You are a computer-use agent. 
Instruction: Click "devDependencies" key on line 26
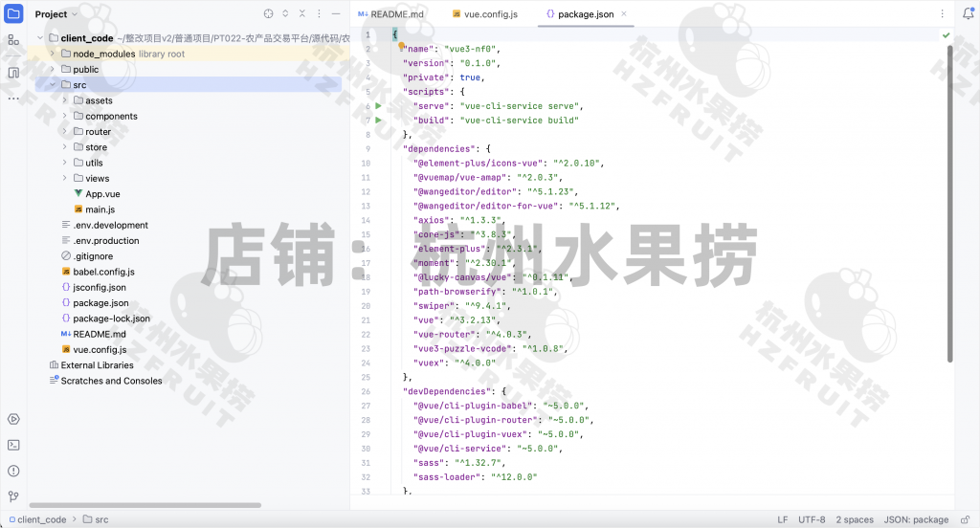447,391
